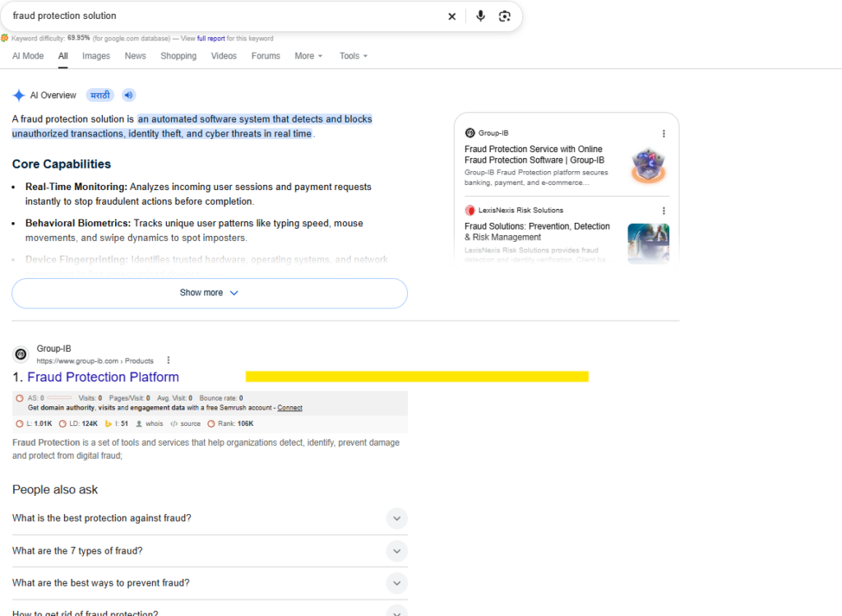Click the 'Avg. Visit: 0' value

coord(174,398)
